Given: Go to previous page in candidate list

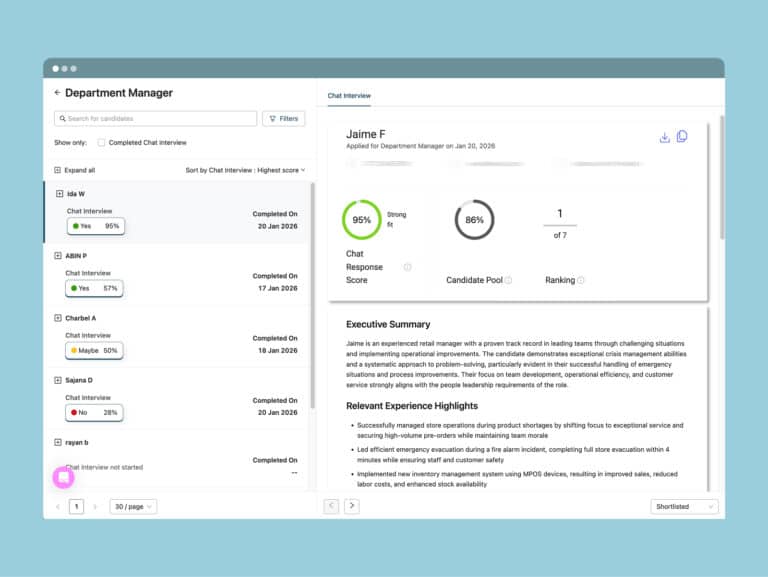Looking at the screenshot, I should coord(58,506).
